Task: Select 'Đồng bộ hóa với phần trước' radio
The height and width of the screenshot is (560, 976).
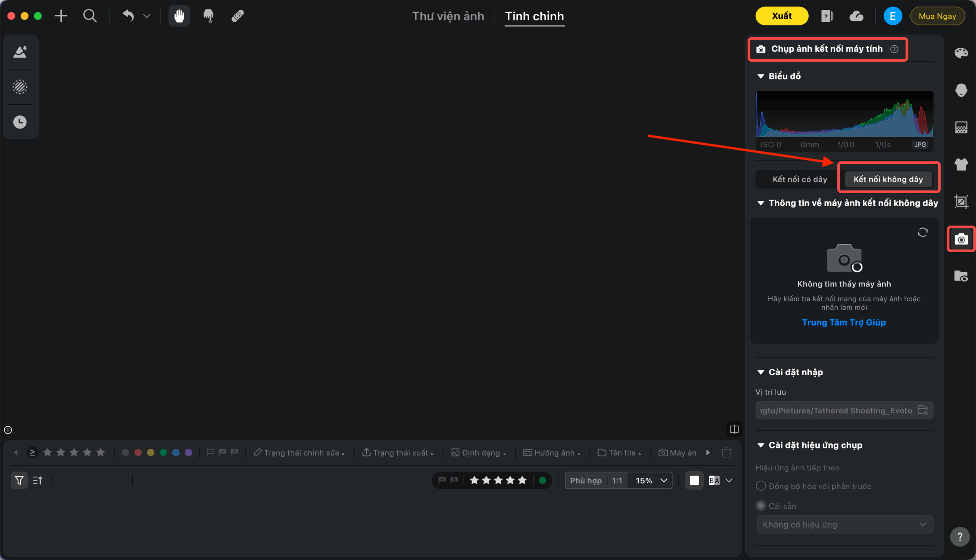Action: (x=761, y=486)
